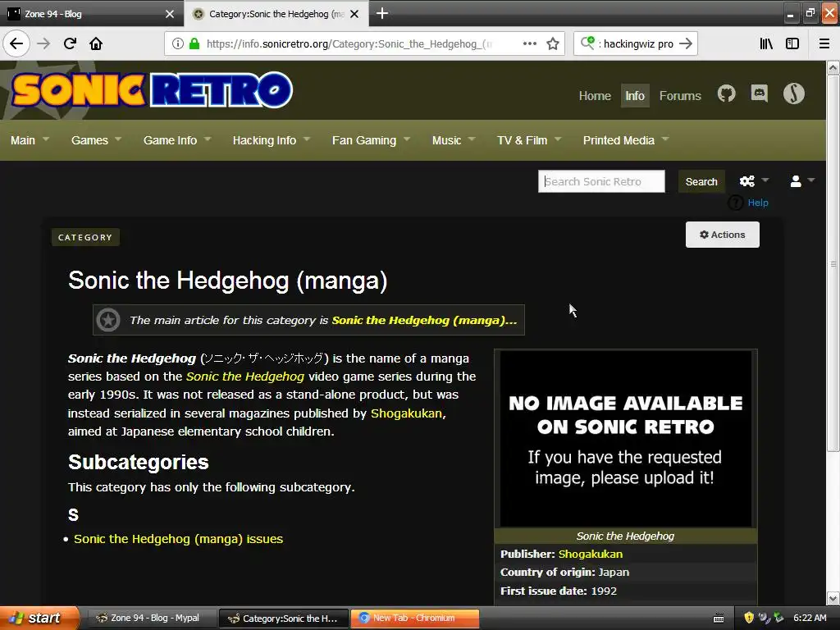
Task: Open a new browser tab
Action: [382, 13]
